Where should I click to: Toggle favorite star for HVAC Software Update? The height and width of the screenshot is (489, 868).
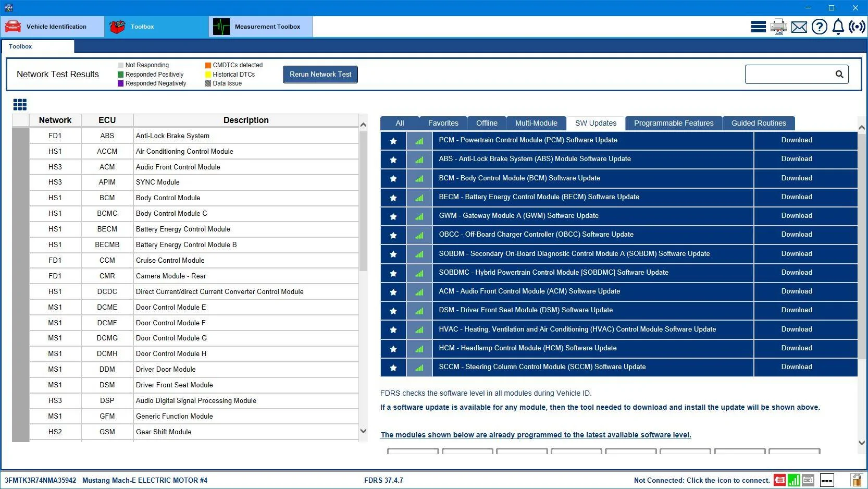(x=393, y=330)
